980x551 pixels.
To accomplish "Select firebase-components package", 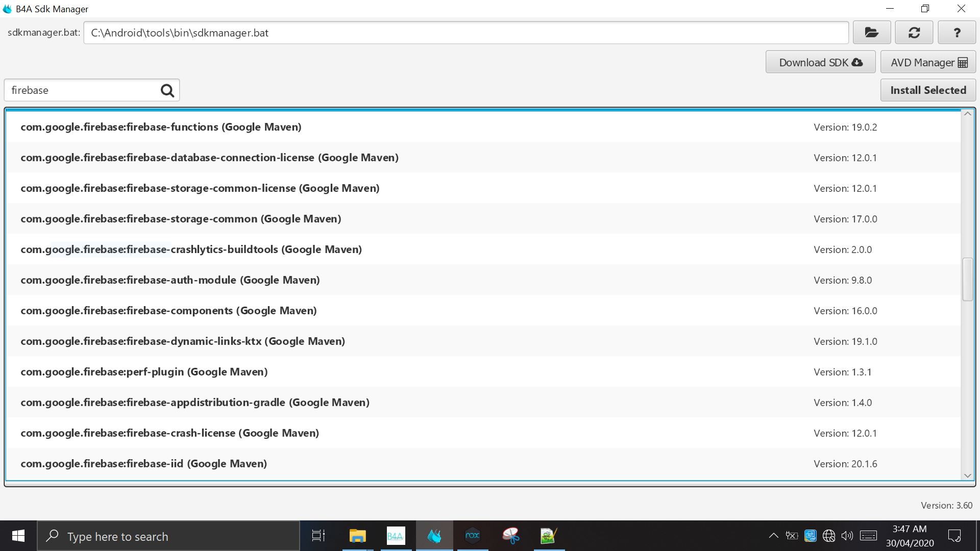I will pyautogui.click(x=483, y=311).
